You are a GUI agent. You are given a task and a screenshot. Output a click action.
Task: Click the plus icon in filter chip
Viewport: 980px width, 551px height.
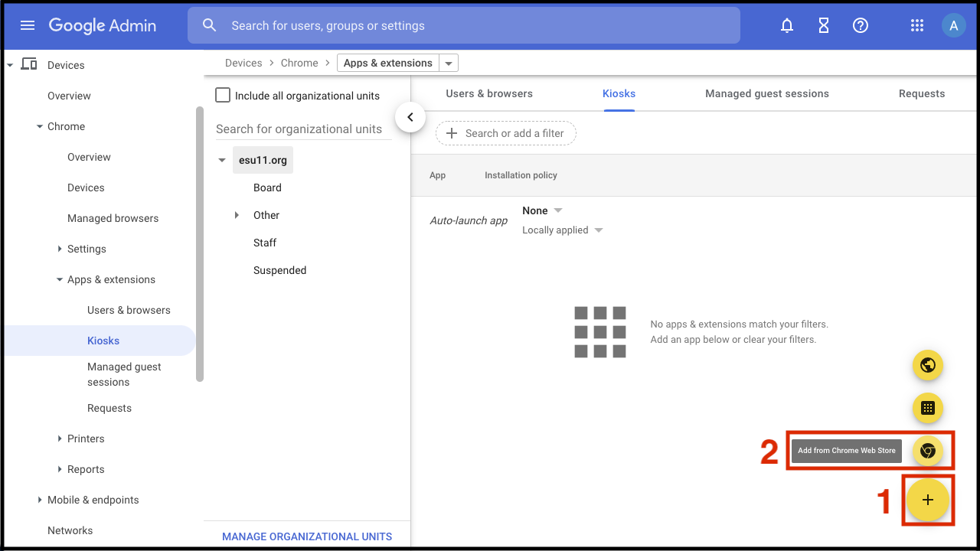(452, 133)
